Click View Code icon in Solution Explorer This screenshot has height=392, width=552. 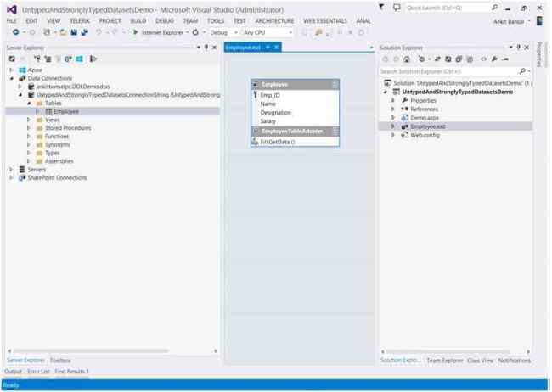coord(484,59)
